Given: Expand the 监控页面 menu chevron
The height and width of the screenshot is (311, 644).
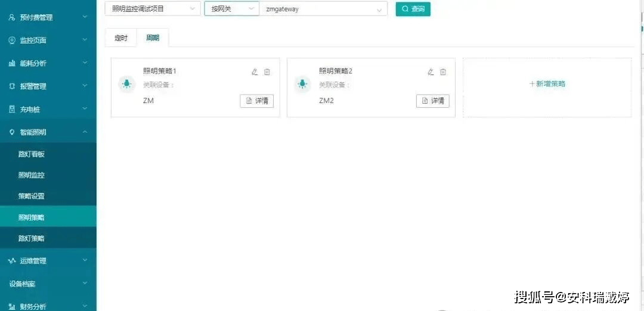Looking at the screenshot, I should pyautogui.click(x=85, y=40).
